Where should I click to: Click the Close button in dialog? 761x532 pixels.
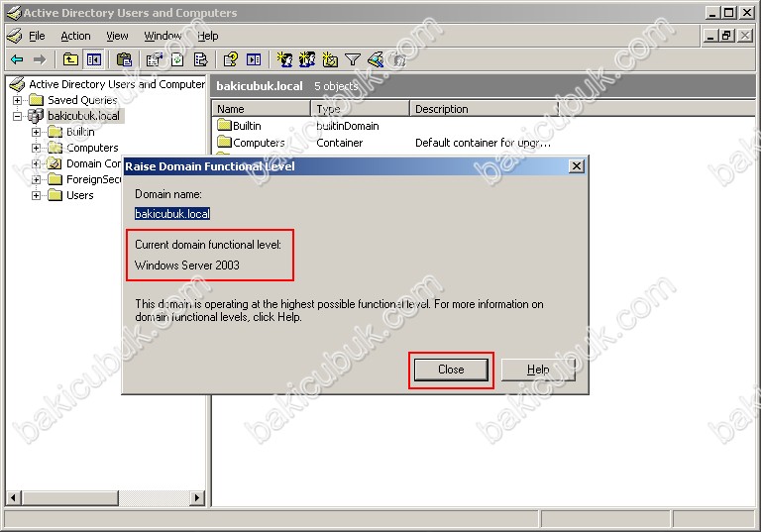click(x=451, y=370)
